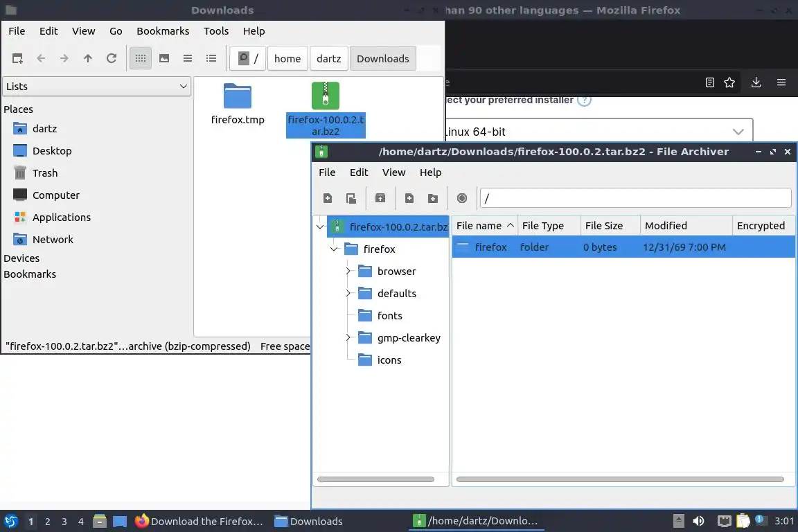Click the Downloads path breadcrumb button
Viewport: 798px width, 532px height.
[382, 59]
